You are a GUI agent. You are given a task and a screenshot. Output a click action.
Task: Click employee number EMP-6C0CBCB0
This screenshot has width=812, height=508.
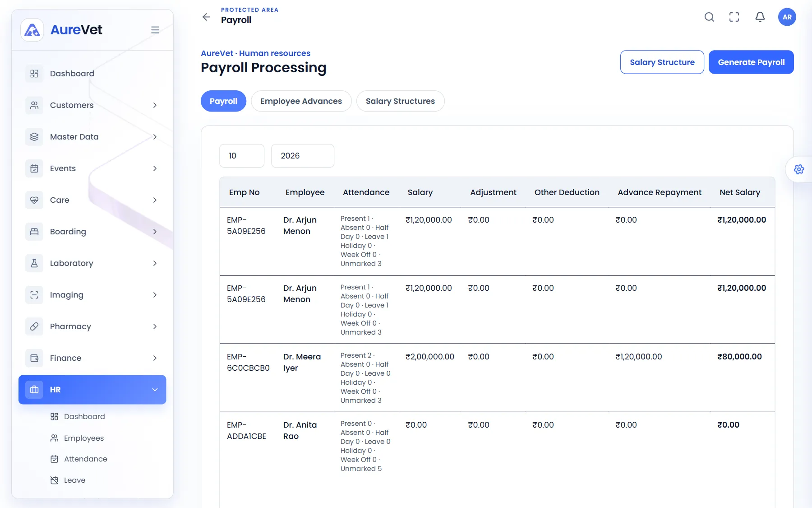pyautogui.click(x=248, y=362)
